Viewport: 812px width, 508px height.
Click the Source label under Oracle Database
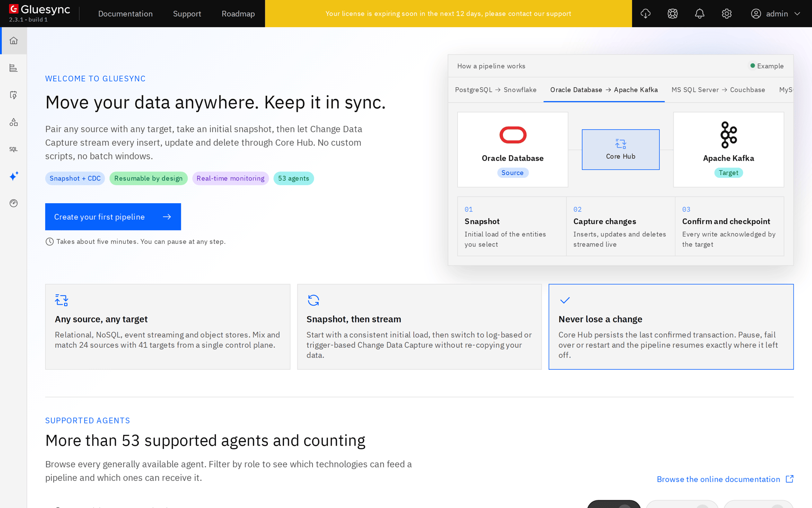[x=512, y=172]
